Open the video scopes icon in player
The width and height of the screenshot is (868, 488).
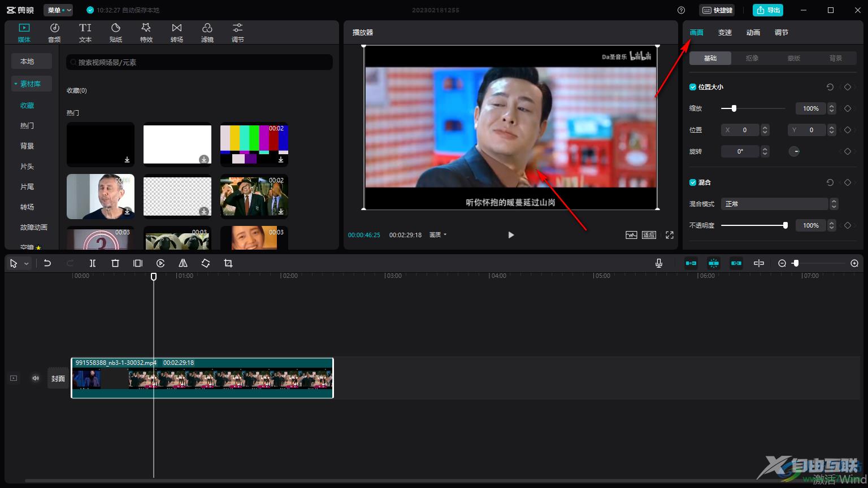point(631,235)
